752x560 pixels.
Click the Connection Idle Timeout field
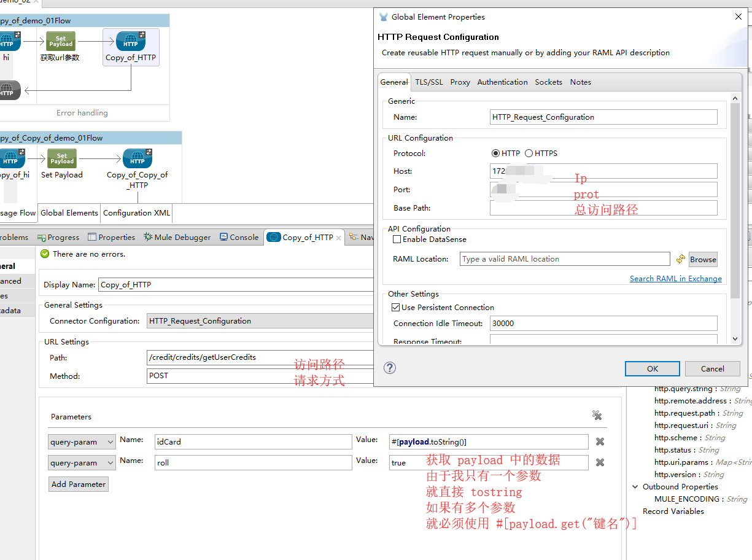point(603,324)
